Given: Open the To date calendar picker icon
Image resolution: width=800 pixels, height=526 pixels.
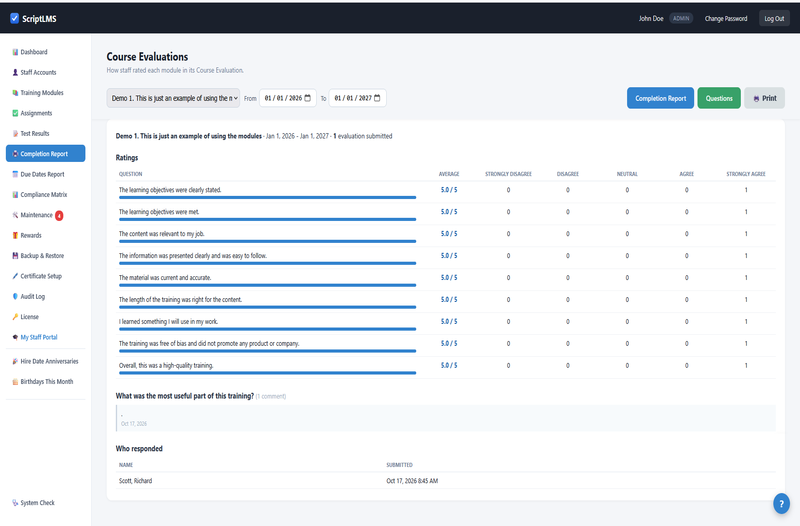Looking at the screenshot, I should pyautogui.click(x=377, y=98).
